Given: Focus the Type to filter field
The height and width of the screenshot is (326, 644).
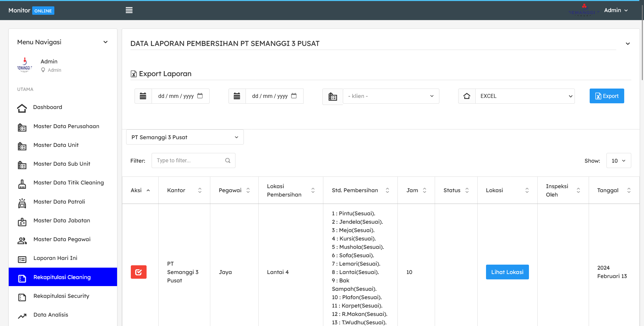Looking at the screenshot, I should tap(190, 161).
